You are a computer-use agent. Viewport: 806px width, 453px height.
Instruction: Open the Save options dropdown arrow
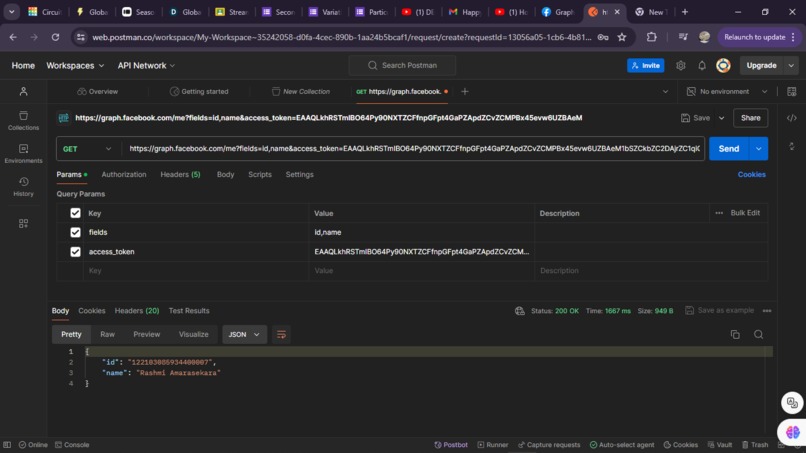click(x=721, y=118)
